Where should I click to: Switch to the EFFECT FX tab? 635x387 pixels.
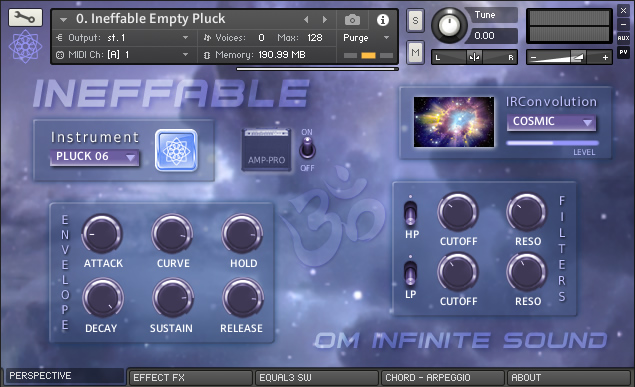tap(190, 378)
